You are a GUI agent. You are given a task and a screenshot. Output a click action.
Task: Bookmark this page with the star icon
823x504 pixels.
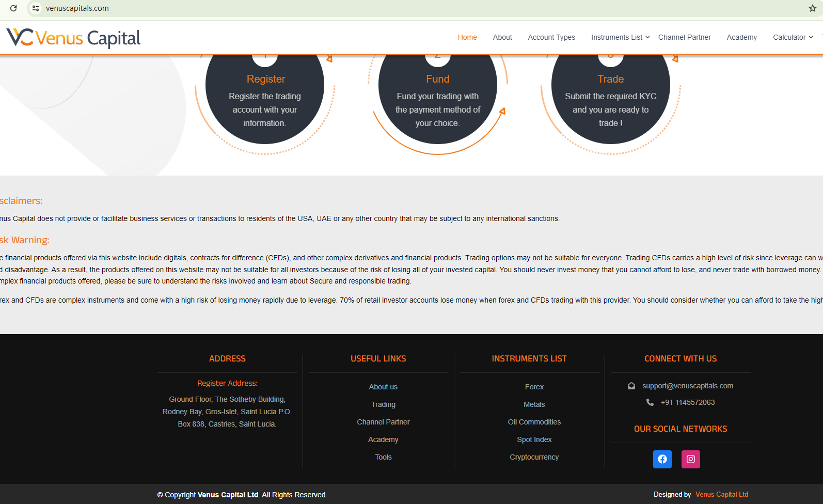(x=812, y=8)
